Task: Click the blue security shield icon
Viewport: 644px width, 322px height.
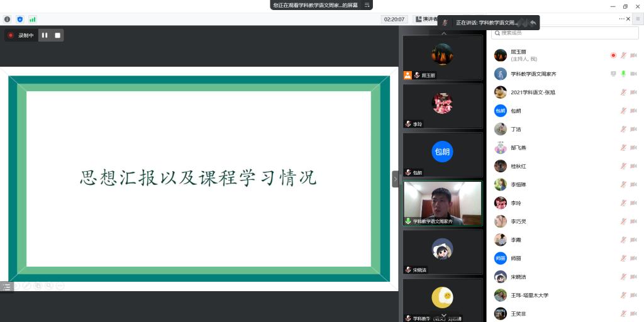Action: [x=19, y=19]
